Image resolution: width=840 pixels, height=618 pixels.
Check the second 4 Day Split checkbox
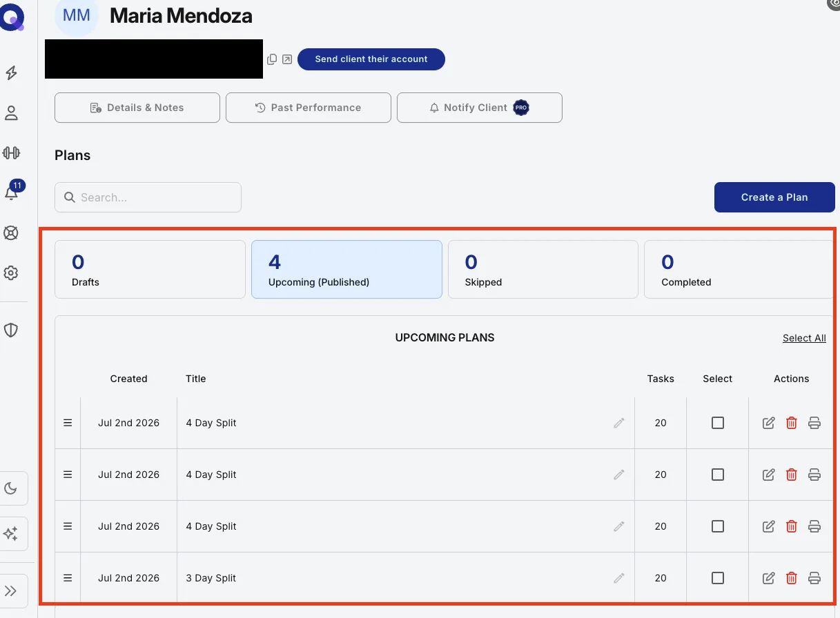tap(718, 475)
